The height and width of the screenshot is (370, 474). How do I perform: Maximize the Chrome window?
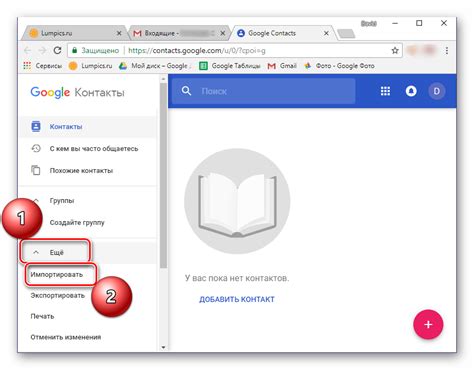coord(419,23)
